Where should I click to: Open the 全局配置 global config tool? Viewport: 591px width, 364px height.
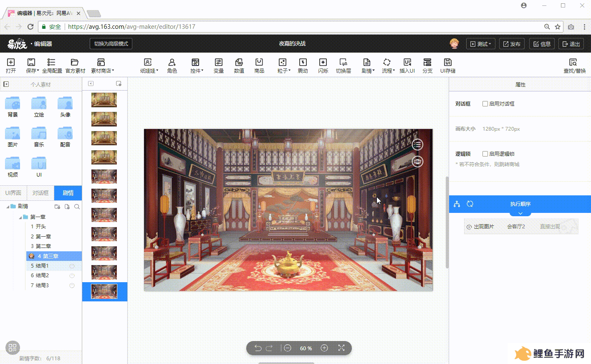click(x=52, y=66)
